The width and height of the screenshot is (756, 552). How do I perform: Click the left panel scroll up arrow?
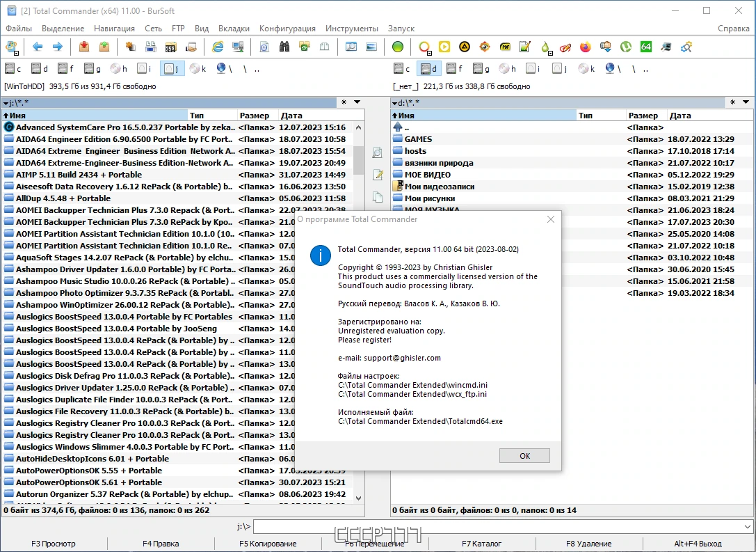tap(358, 127)
